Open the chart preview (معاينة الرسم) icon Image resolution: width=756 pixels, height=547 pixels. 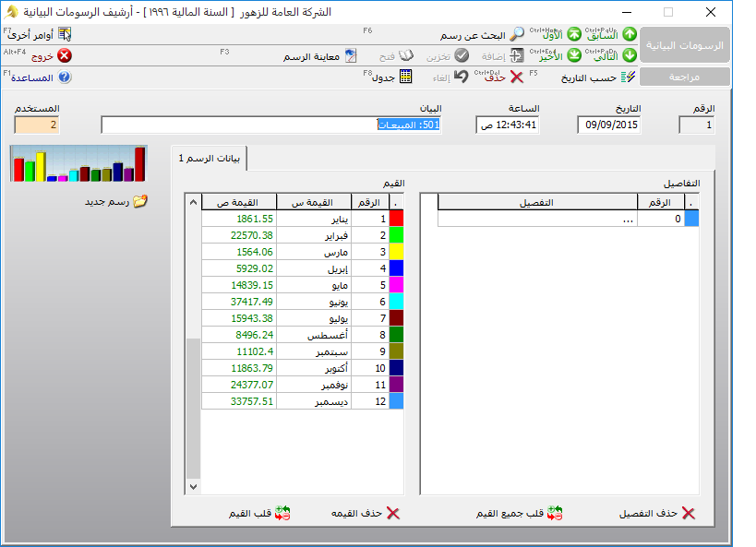point(351,55)
